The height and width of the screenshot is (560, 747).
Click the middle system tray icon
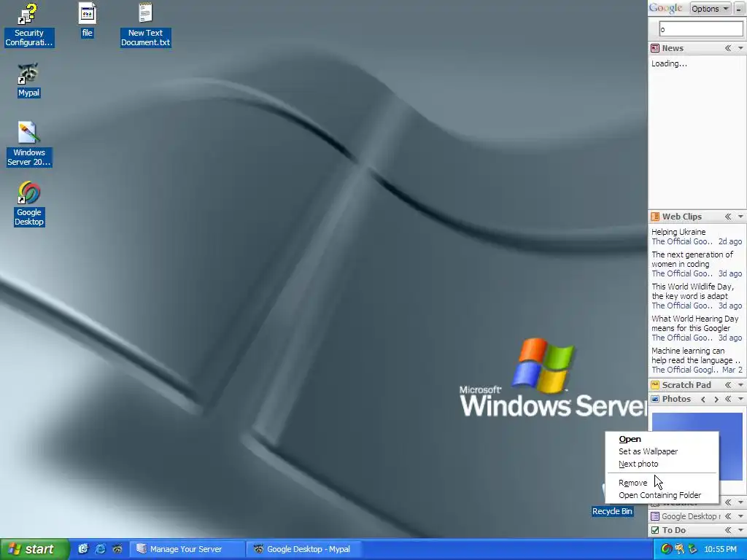(x=679, y=549)
